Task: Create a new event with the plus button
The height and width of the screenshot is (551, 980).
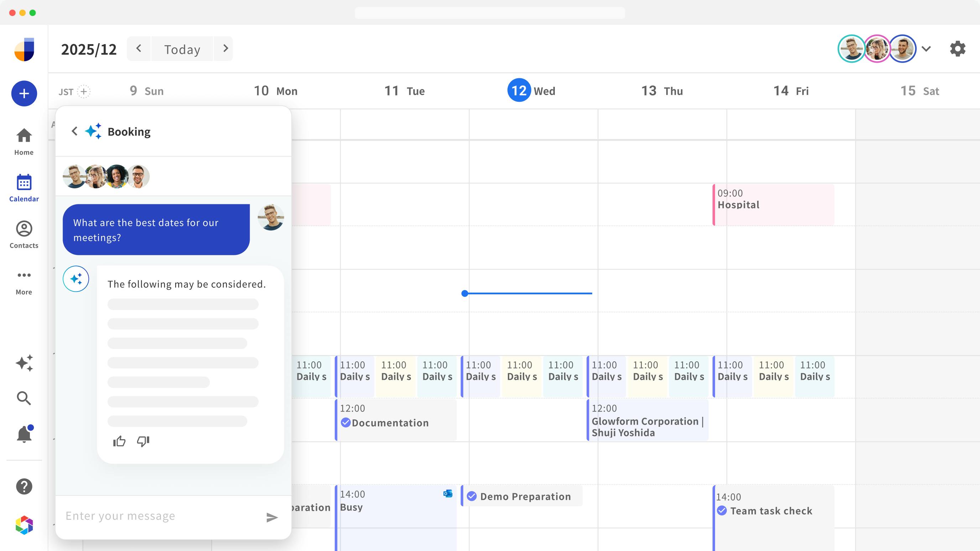Action: point(24,93)
